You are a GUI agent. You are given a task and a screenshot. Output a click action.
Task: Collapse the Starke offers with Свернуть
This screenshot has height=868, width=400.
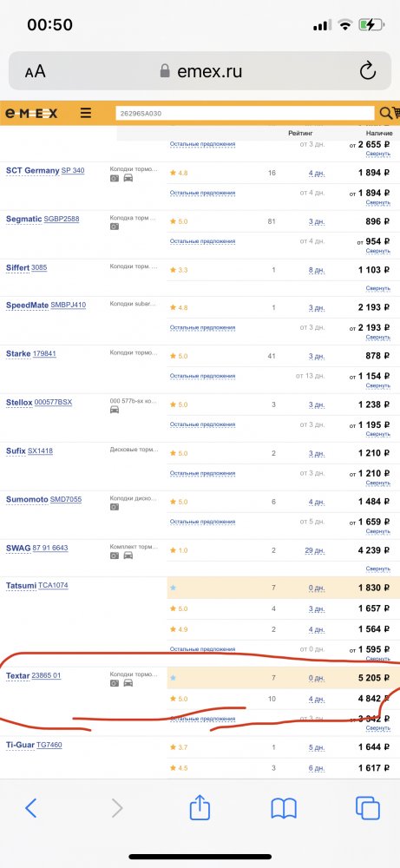pos(377,386)
